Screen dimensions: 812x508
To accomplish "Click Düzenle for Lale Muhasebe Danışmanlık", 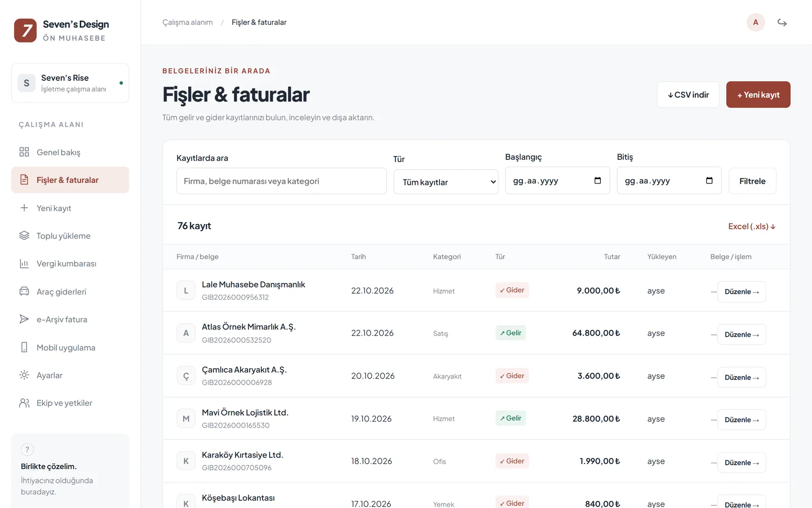I will click(741, 292).
